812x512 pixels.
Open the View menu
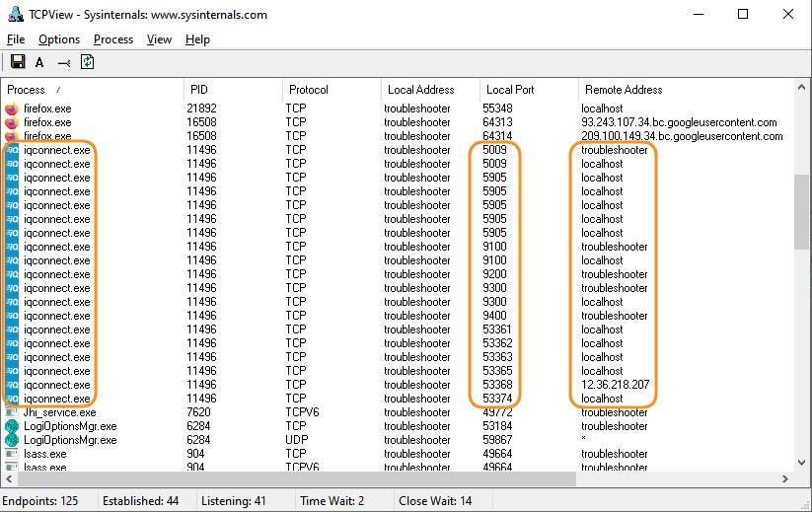pos(159,39)
